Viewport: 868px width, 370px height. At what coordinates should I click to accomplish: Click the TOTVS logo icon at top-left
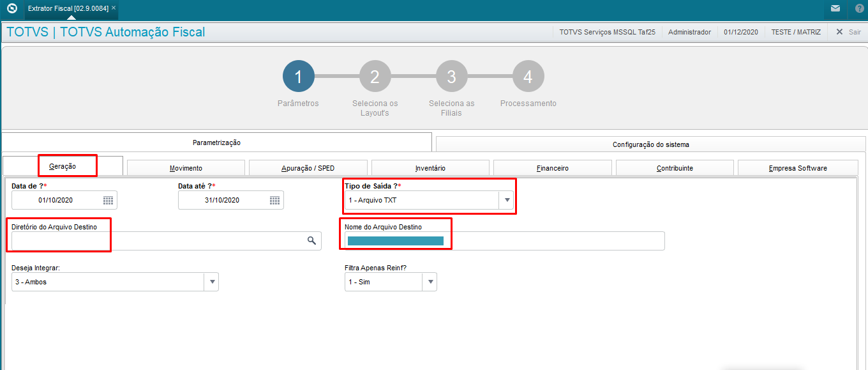[x=11, y=8]
